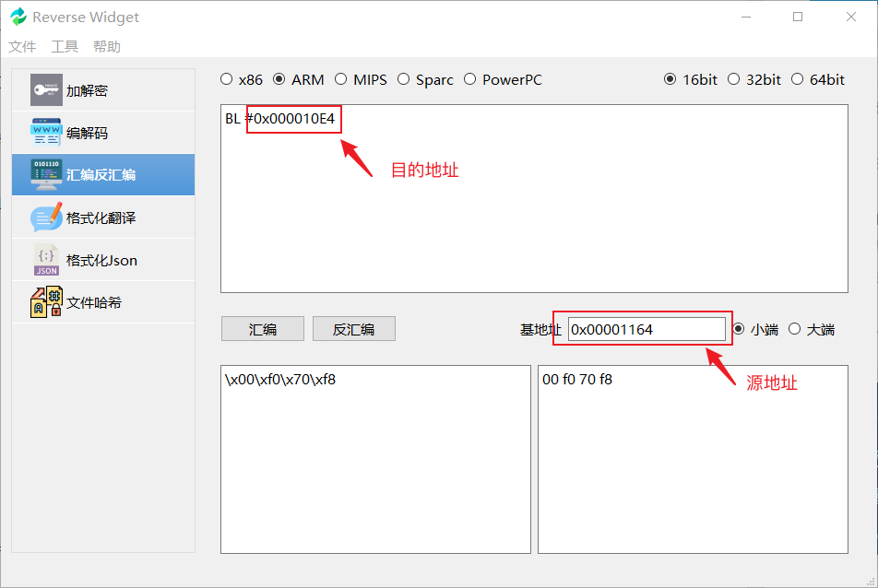Click the 编解码 encode/decode icon
Screen dimensions: 878x588
tap(46, 133)
